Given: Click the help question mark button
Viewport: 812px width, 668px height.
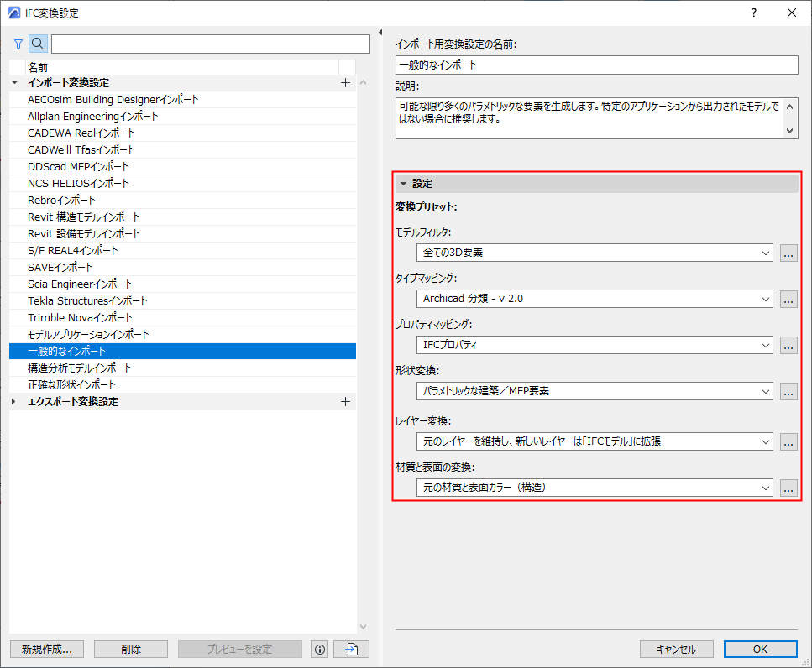Looking at the screenshot, I should pos(754,13).
